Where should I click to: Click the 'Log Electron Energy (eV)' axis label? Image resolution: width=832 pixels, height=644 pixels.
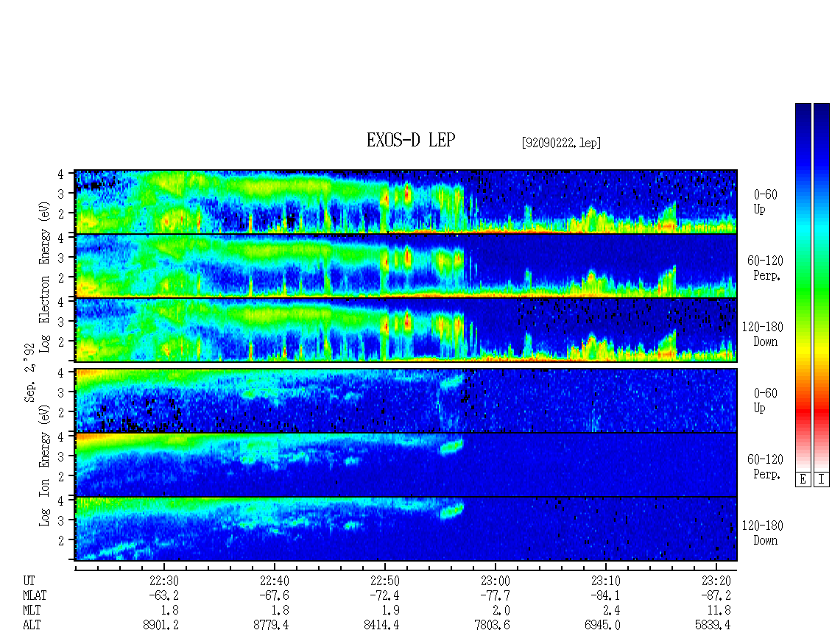[45, 277]
